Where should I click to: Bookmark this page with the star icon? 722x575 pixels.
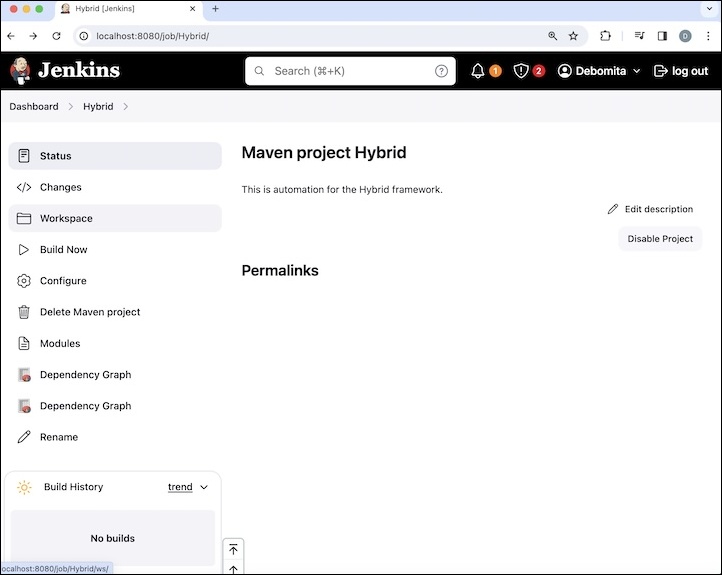coord(574,36)
